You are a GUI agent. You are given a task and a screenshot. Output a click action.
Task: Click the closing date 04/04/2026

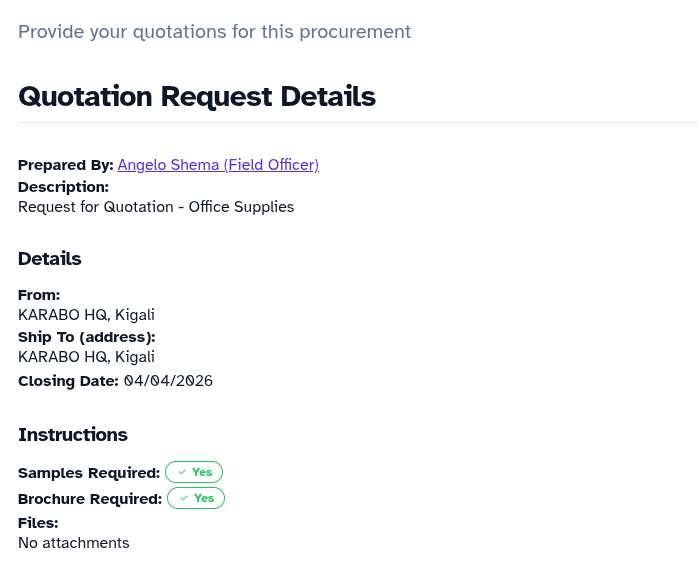pyautogui.click(x=168, y=381)
